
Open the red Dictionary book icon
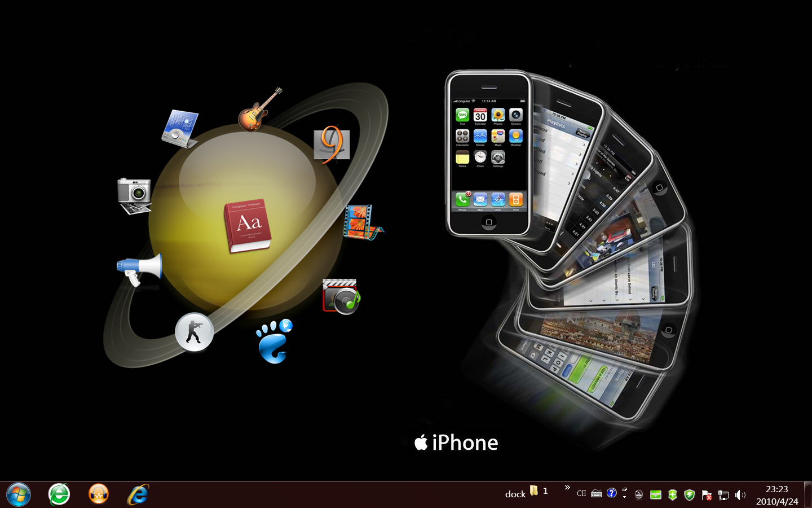[x=247, y=226]
